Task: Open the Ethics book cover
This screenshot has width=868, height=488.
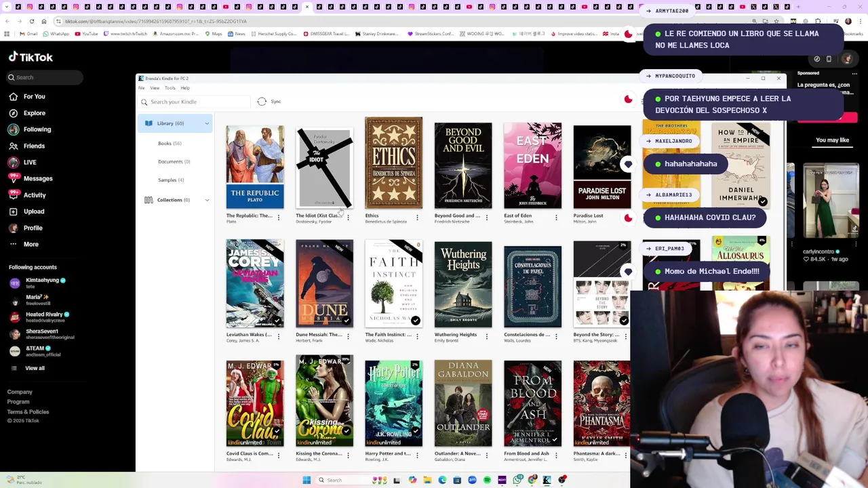Action: pos(393,163)
